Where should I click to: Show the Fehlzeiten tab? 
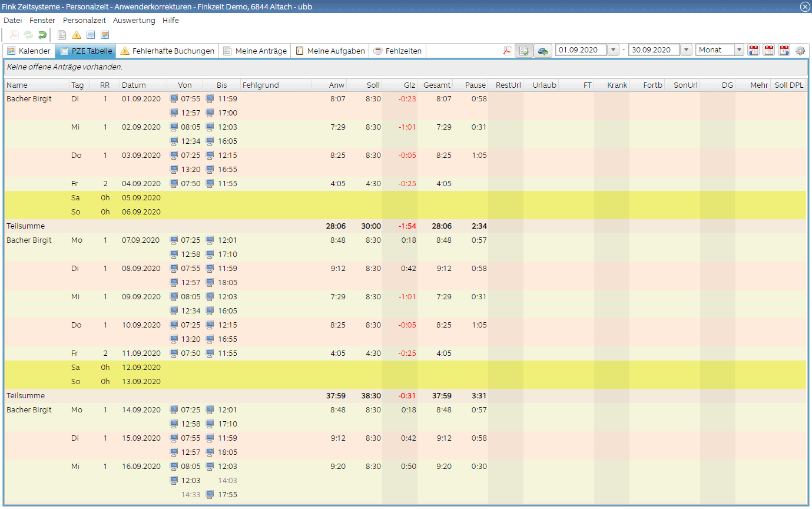[x=398, y=51]
